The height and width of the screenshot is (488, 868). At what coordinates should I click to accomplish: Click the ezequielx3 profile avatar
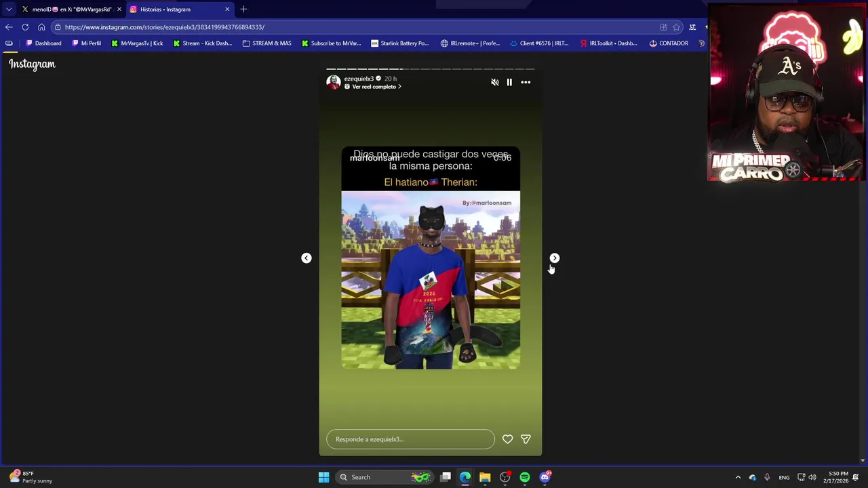tap(334, 82)
